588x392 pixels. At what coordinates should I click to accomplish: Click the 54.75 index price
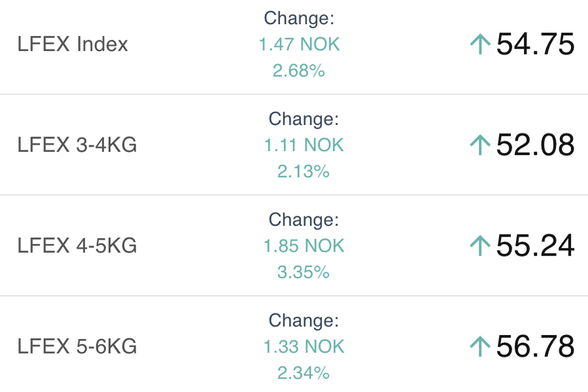coord(535,44)
